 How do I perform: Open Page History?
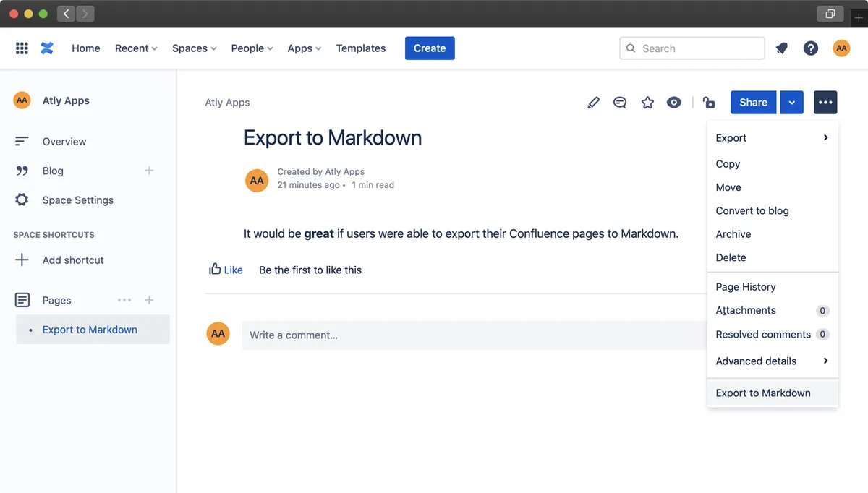[773, 287]
